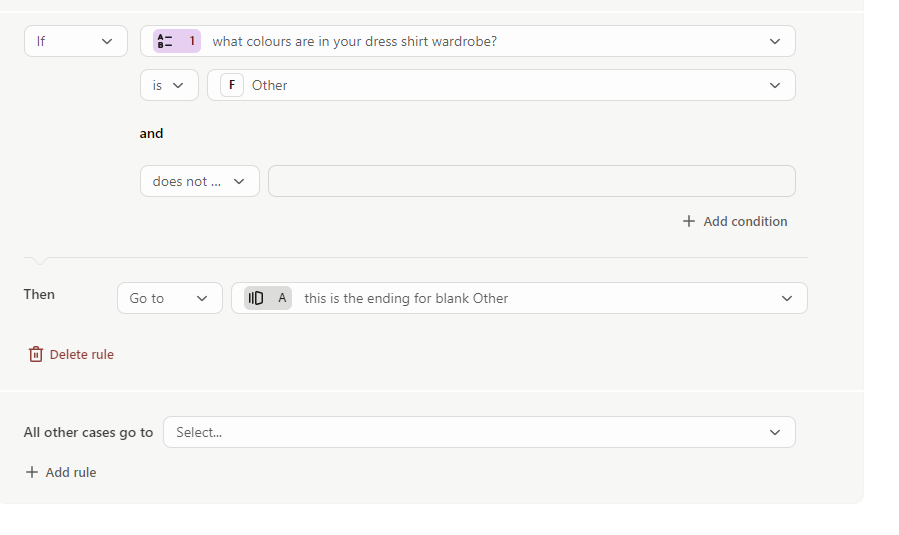This screenshot has width=899, height=535.
Task: Click the Add rule button
Action: tap(61, 472)
